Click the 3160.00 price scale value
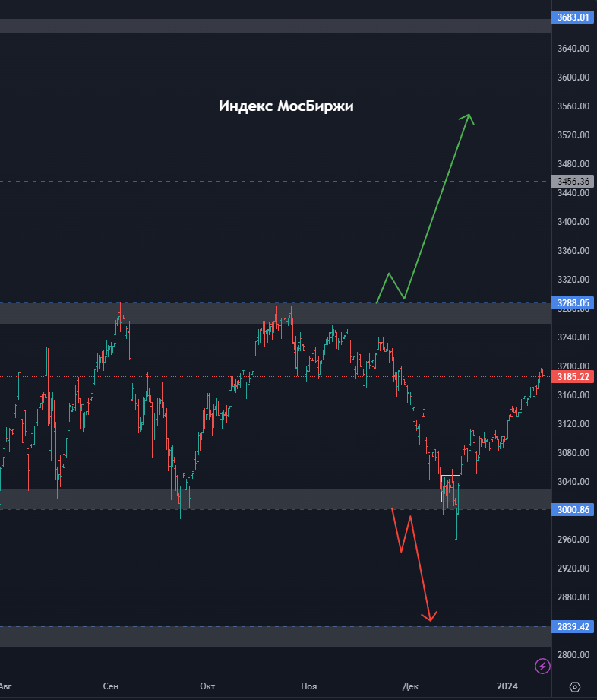This screenshot has width=597, height=700. [573, 394]
